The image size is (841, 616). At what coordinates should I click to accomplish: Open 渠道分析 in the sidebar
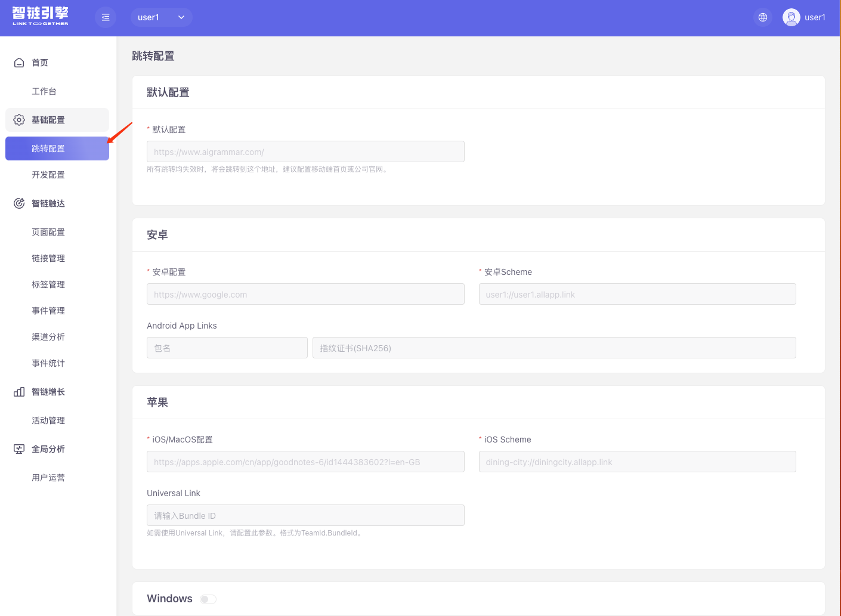(48, 337)
